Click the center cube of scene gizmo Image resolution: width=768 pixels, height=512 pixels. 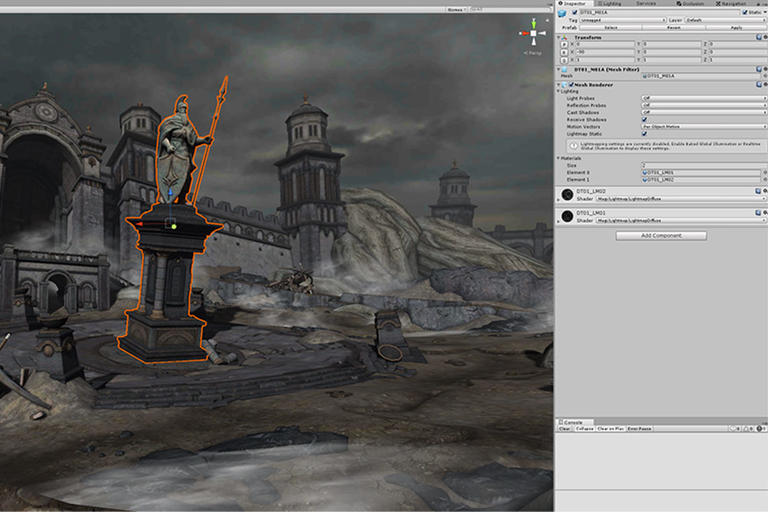coord(534,33)
